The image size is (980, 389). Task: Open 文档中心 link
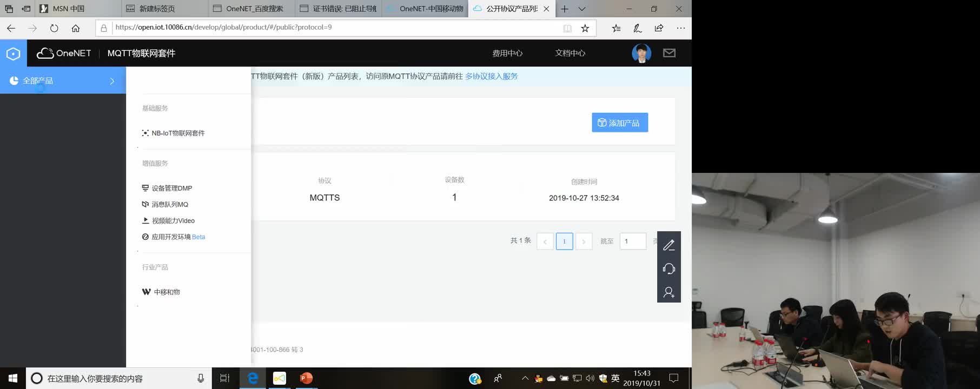tap(570, 53)
